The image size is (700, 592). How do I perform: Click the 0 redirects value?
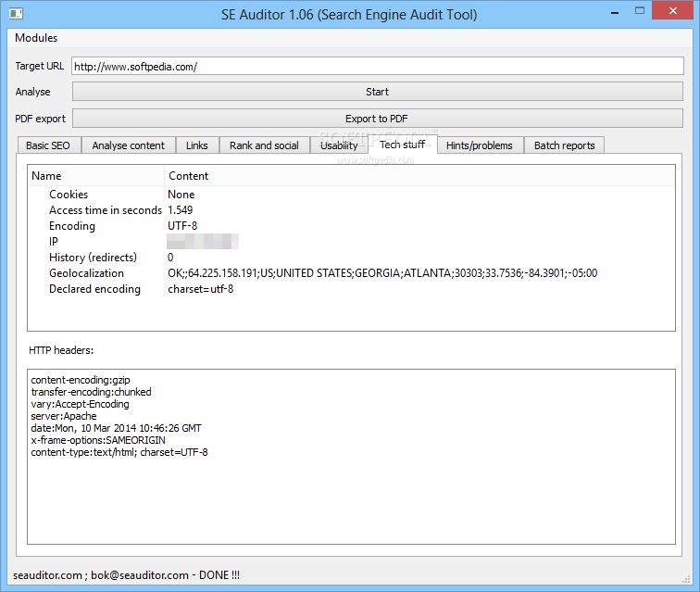[x=170, y=258]
